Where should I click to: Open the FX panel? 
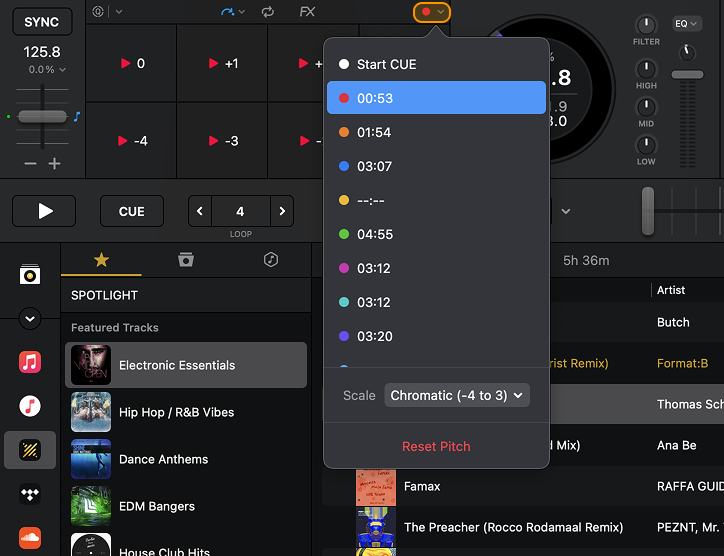tap(307, 12)
